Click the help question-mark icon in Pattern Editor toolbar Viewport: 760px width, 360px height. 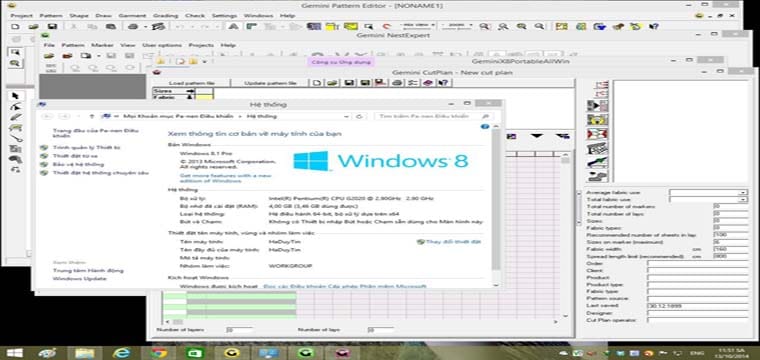point(654,27)
